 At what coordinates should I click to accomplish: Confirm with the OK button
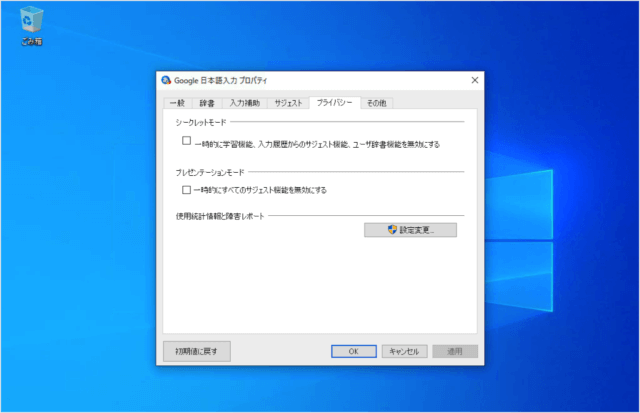[353, 351]
